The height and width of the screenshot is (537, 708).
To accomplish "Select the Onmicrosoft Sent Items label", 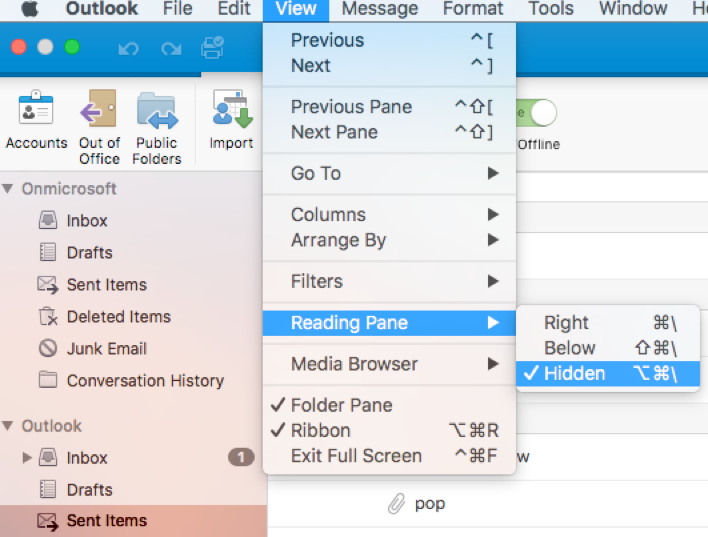I will click(107, 285).
